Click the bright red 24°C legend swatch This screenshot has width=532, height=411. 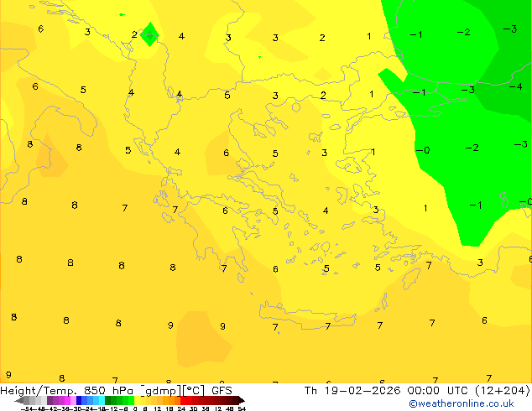(183, 400)
